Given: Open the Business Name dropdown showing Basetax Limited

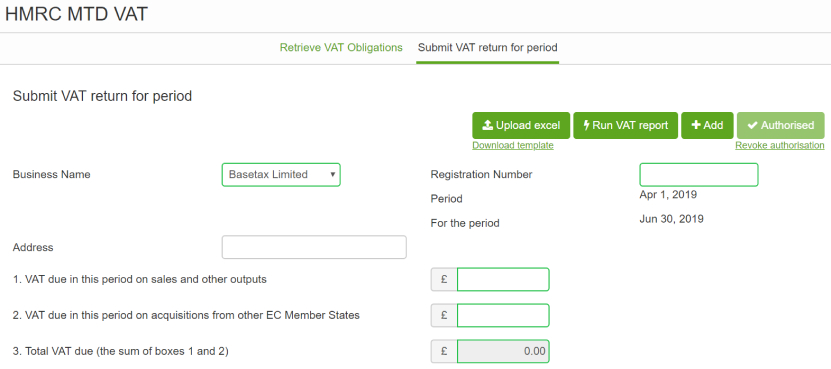Looking at the screenshot, I should (281, 174).
